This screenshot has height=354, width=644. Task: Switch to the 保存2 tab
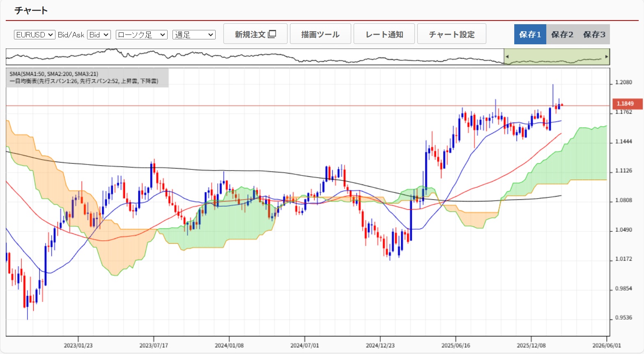562,34
